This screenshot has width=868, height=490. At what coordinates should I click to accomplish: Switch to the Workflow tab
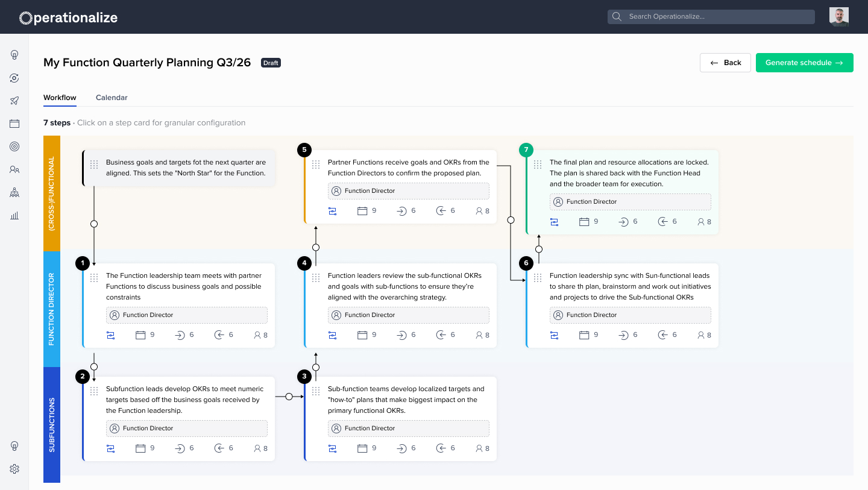point(60,98)
